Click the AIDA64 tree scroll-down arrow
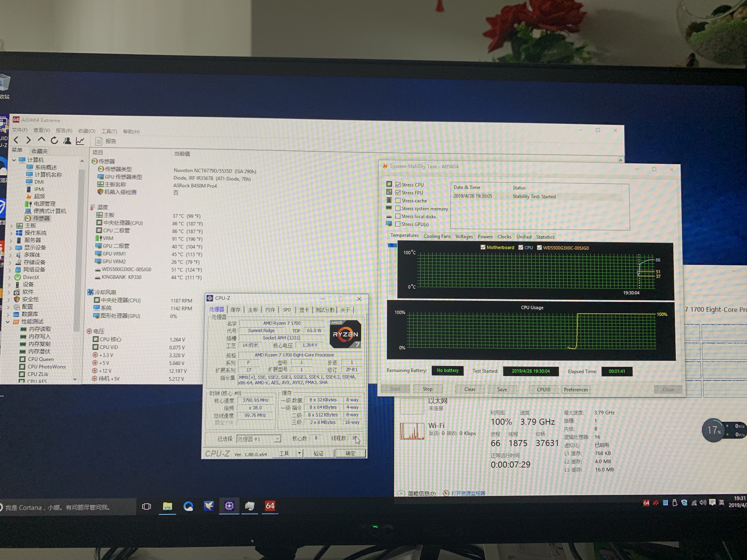Screen dimensions: 747x560 point(75,379)
